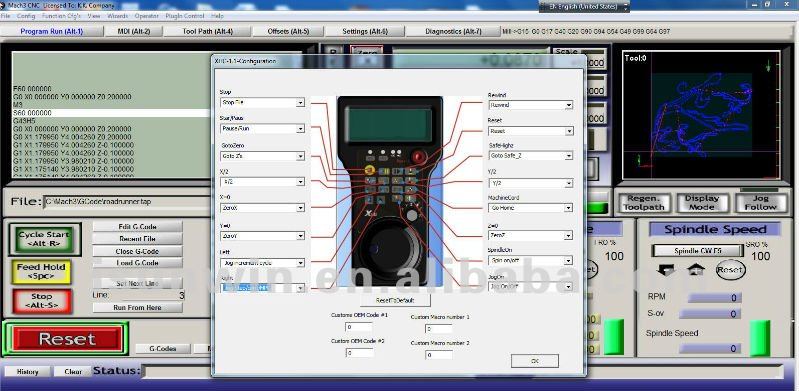This screenshot has height=391, width=799.
Task: Open the Config menu
Action: 26,16
